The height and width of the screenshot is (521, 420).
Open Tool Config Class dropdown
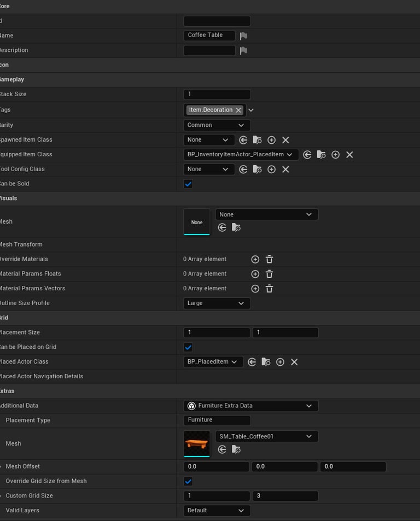click(209, 169)
